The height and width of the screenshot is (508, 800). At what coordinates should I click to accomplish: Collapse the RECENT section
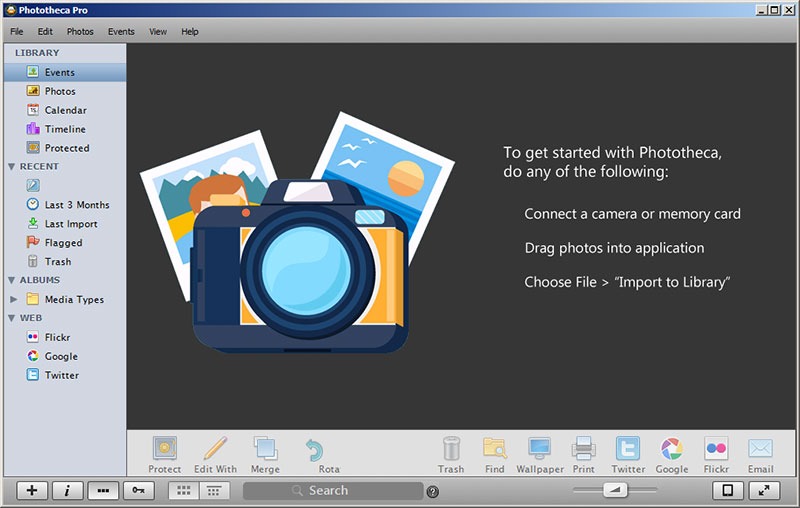[x=10, y=167]
